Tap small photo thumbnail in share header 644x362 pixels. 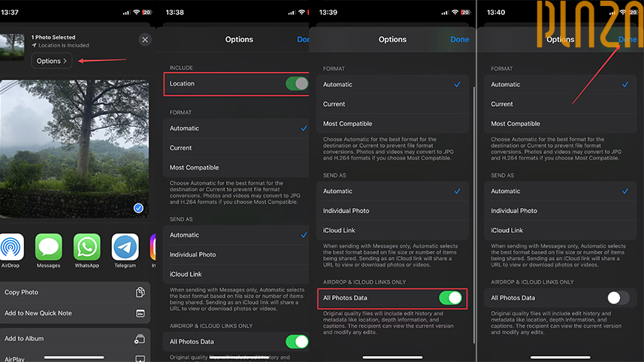pos(12,47)
